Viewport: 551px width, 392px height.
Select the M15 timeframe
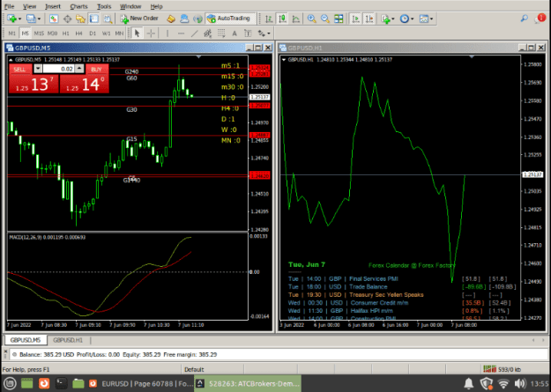[x=39, y=33]
